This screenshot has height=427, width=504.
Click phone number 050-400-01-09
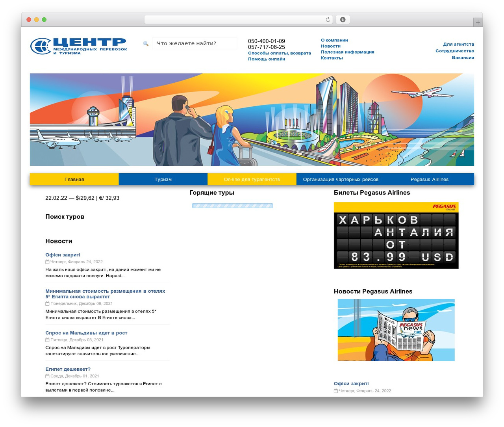pyautogui.click(x=267, y=41)
